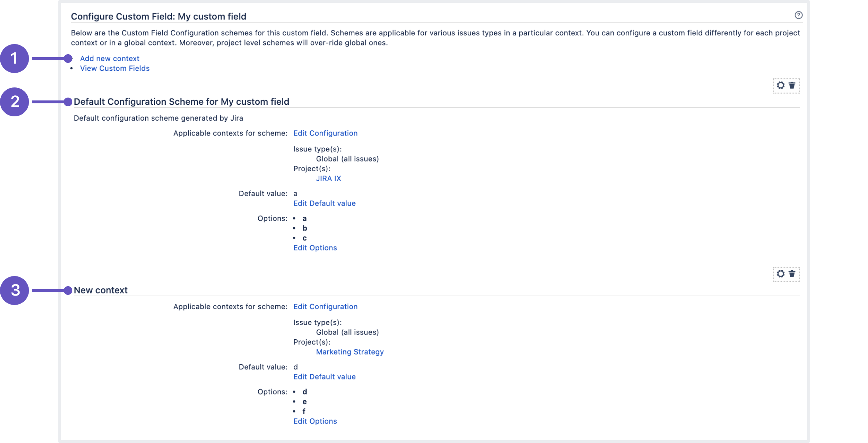Select 'Default Configuration Scheme for My custom field' heading
Viewport: 868px width, 443px height.
click(x=182, y=102)
